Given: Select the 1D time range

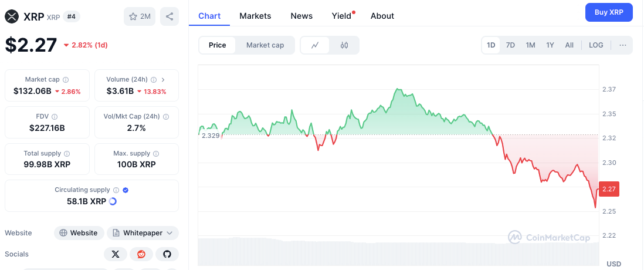Looking at the screenshot, I should (491, 45).
